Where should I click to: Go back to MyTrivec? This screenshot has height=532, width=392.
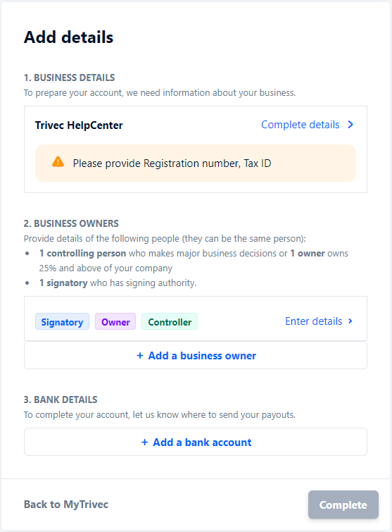coord(66,505)
